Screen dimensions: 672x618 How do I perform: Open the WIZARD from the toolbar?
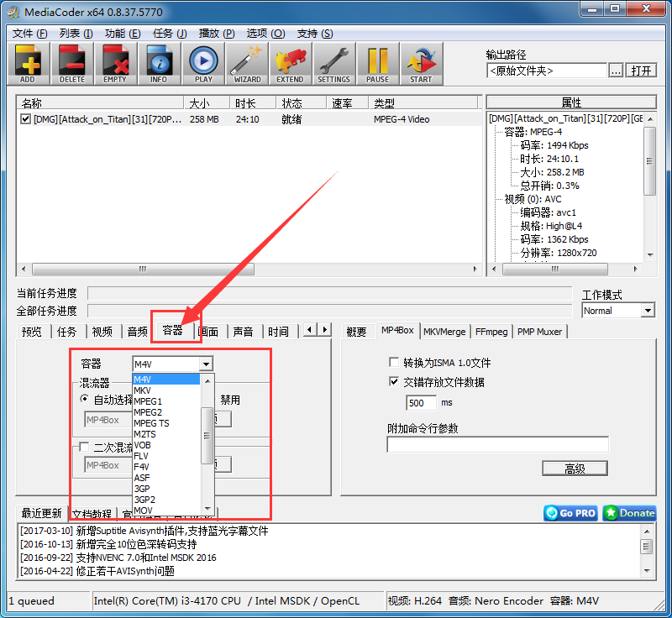click(246, 63)
